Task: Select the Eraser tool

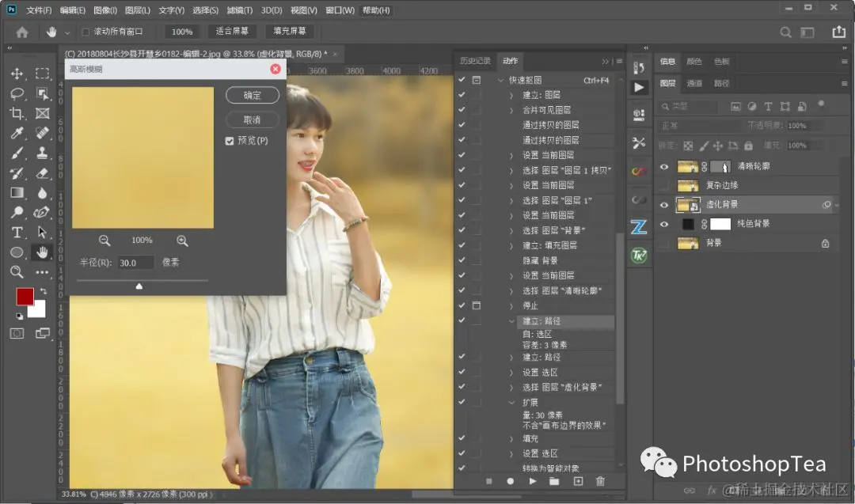Action: click(42, 173)
